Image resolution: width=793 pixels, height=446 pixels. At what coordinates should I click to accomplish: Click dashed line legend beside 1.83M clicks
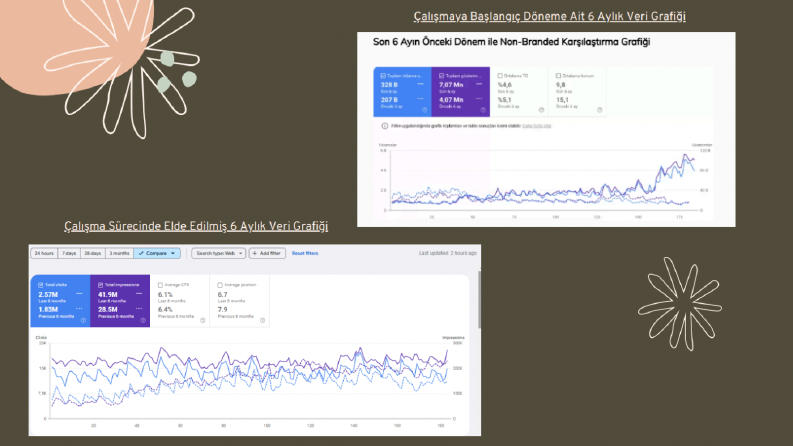[79, 308]
